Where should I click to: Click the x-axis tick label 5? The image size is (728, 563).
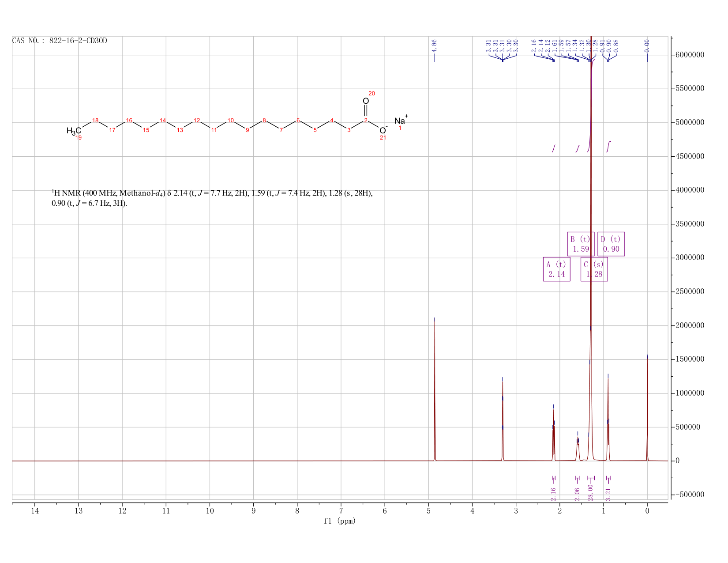point(428,511)
